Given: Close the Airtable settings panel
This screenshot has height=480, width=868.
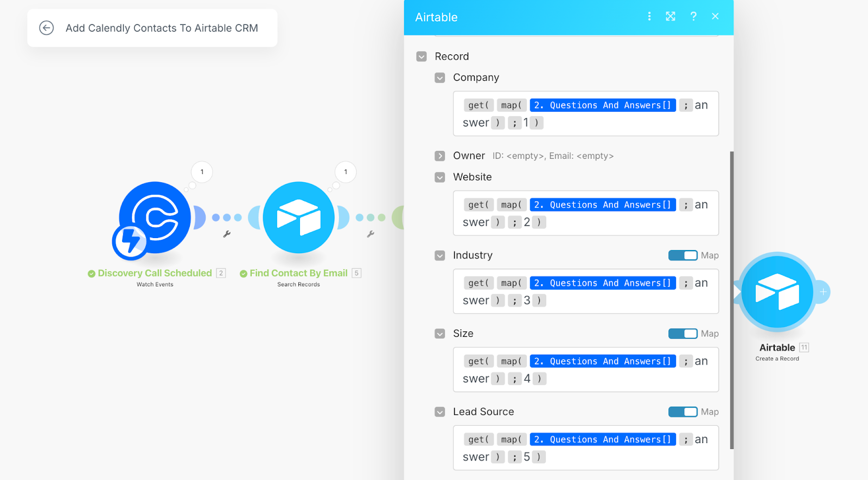Looking at the screenshot, I should click(x=715, y=16).
